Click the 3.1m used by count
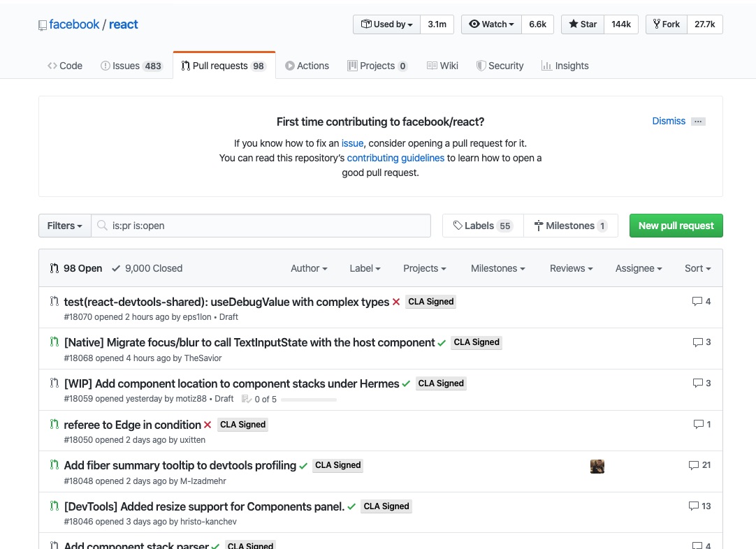Screen dimensions: 756x549 point(437,24)
